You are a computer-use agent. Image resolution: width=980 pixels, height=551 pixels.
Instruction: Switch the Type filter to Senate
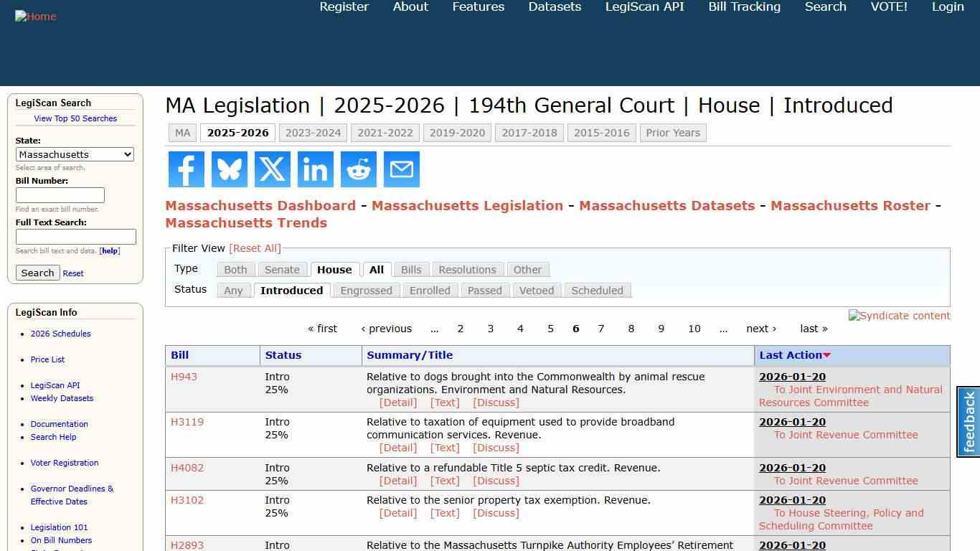(282, 269)
